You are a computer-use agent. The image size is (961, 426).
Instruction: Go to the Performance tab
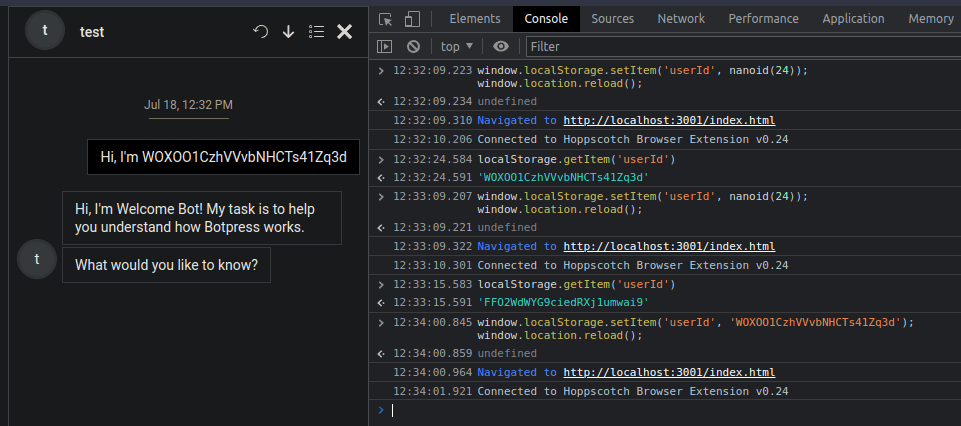[x=763, y=19]
